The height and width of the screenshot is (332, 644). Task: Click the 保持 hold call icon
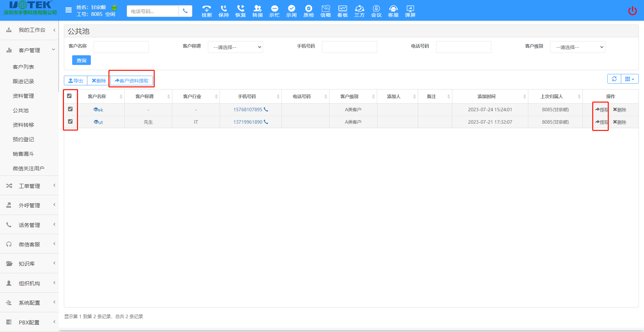click(x=223, y=11)
